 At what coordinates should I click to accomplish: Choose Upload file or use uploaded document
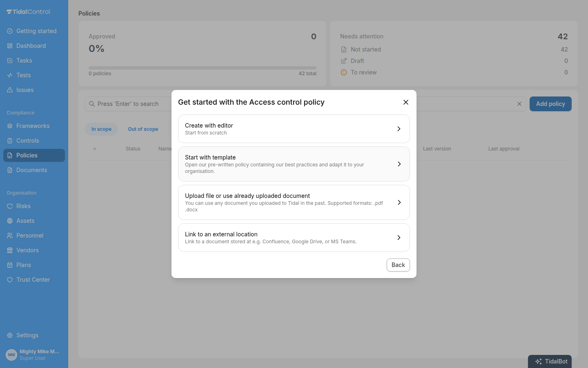[294, 202]
